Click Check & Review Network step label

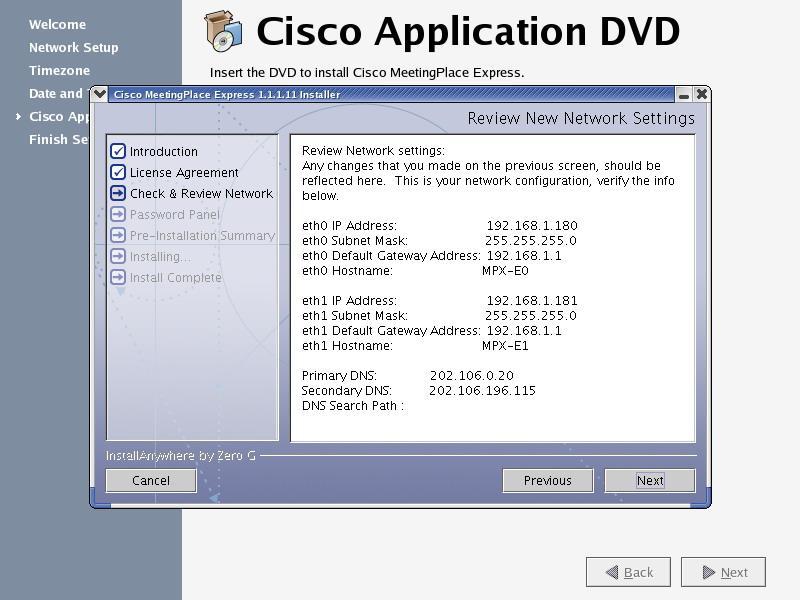(202, 193)
